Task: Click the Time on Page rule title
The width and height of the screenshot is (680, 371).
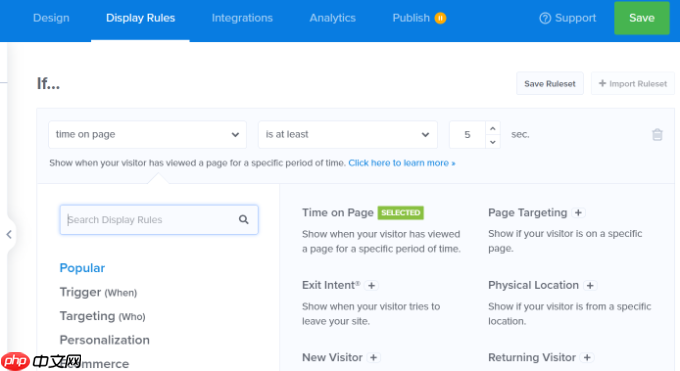Action: click(337, 213)
